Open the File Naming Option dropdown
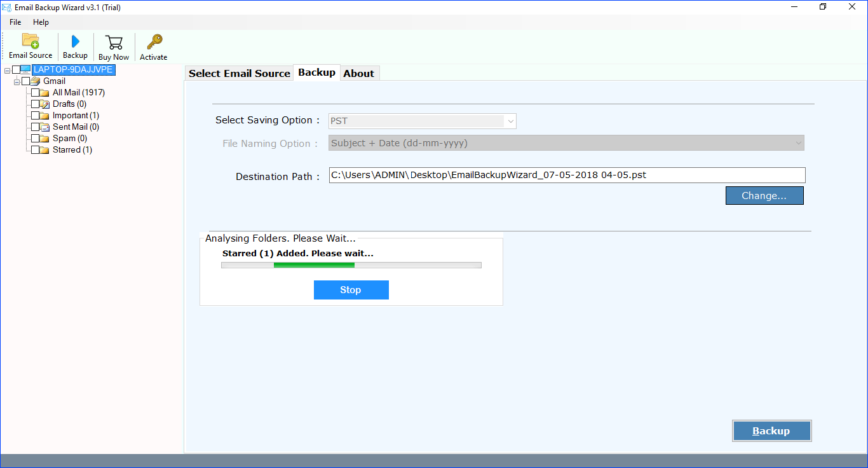The width and height of the screenshot is (868, 468). point(567,143)
